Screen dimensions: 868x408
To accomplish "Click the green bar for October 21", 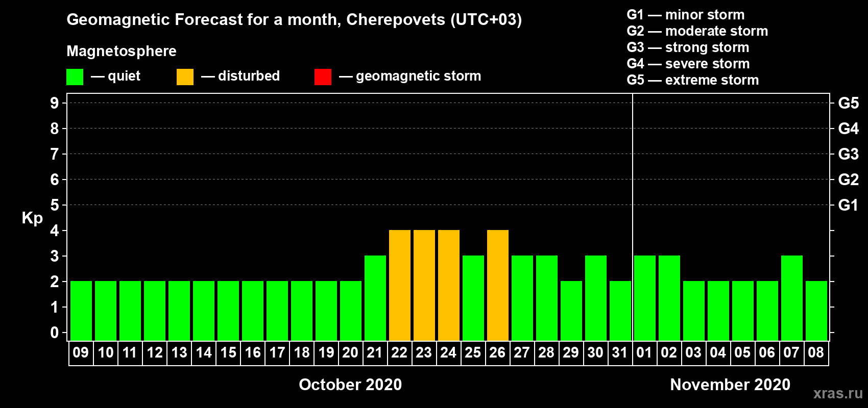I will 375,298.
